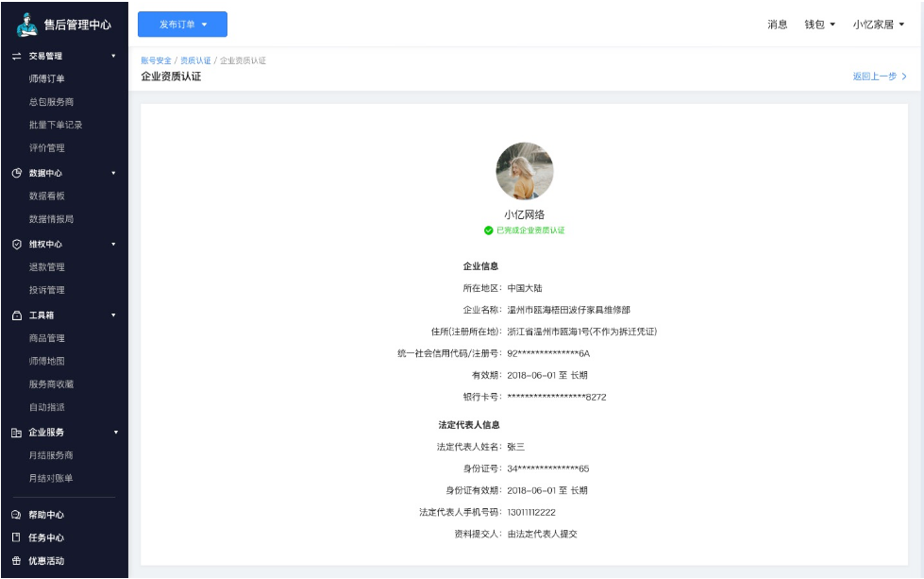Collapse the 数据中心 section arrow
This screenshot has width=924, height=579.
coord(114,174)
